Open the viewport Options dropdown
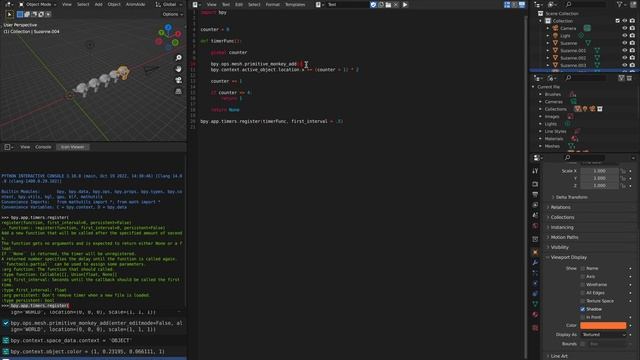The height and width of the screenshot is (360, 640). (x=173, y=14)
